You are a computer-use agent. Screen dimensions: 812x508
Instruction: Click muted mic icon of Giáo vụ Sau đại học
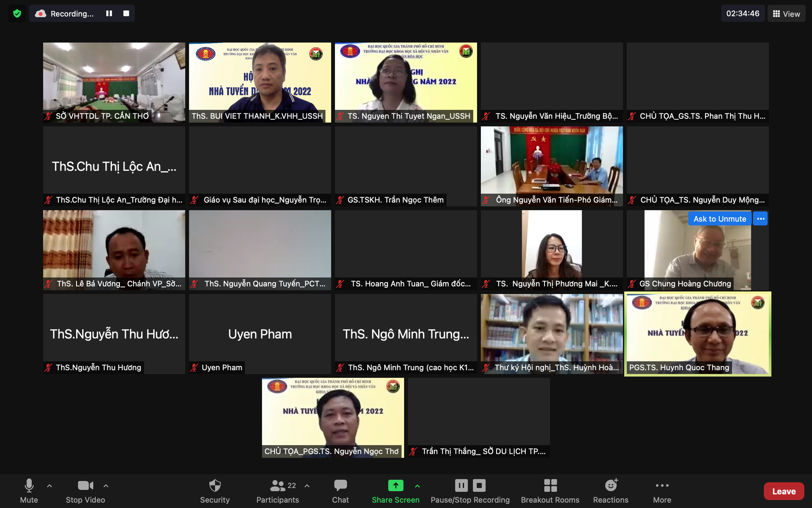tap(194, 200)
